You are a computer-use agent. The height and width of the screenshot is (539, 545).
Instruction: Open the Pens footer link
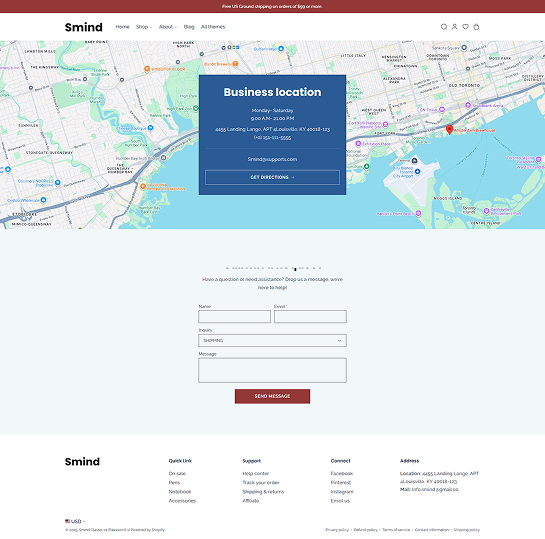(174, 482)
